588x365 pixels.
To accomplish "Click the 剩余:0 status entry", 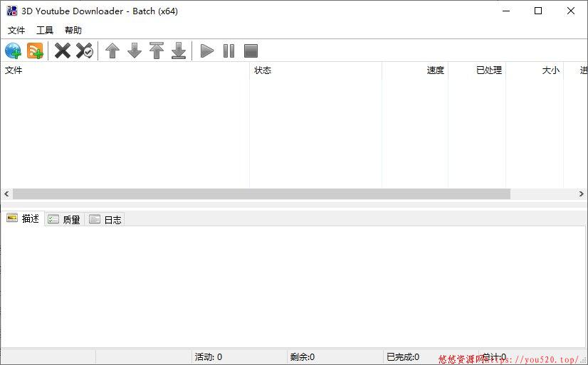I will 303,356.
